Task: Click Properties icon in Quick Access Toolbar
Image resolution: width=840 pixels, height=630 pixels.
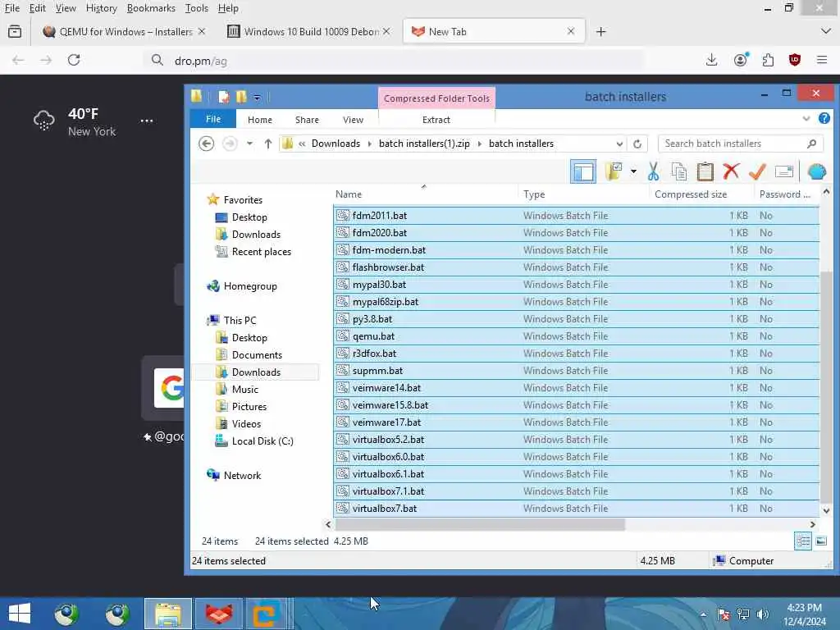Action: 224,97
